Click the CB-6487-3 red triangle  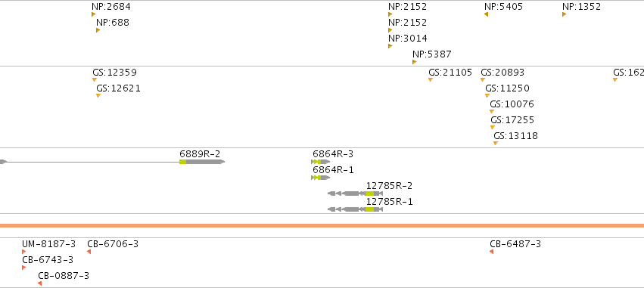point(492,252)
